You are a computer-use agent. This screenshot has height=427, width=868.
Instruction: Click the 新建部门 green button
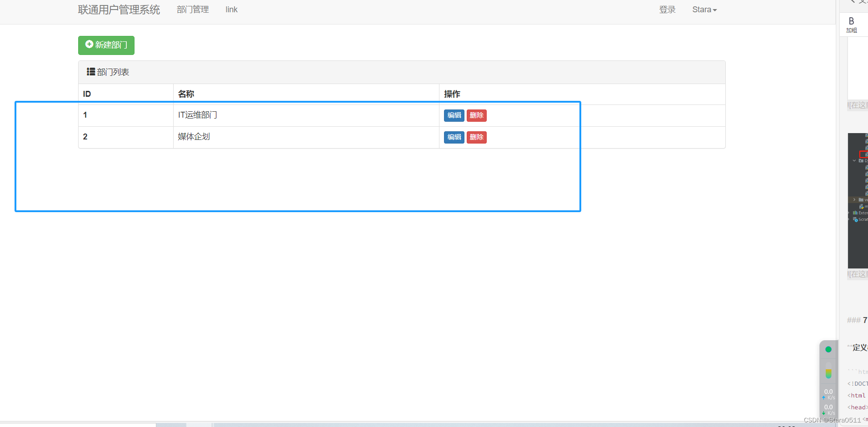pyautogui.click(x=106, y=45)
